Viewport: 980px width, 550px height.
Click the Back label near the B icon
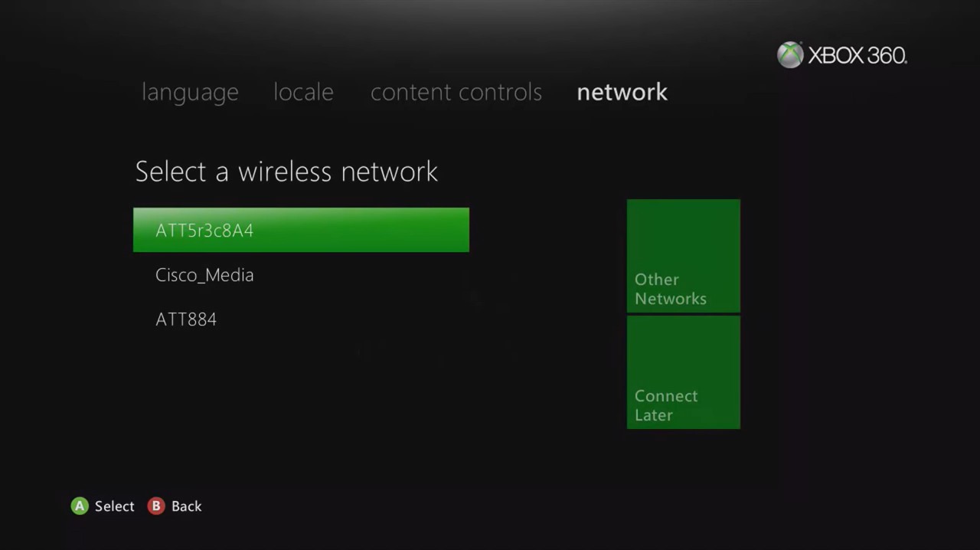[186, 506]
